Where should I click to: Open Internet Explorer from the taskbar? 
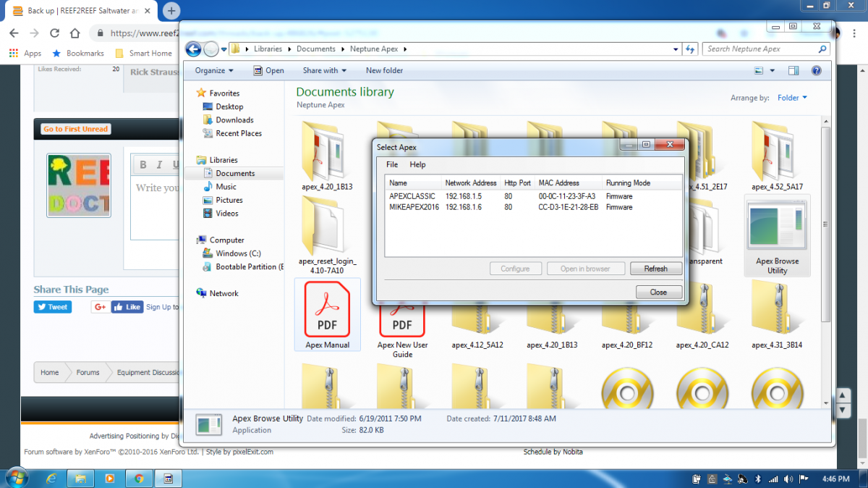[x=51, y=479]
